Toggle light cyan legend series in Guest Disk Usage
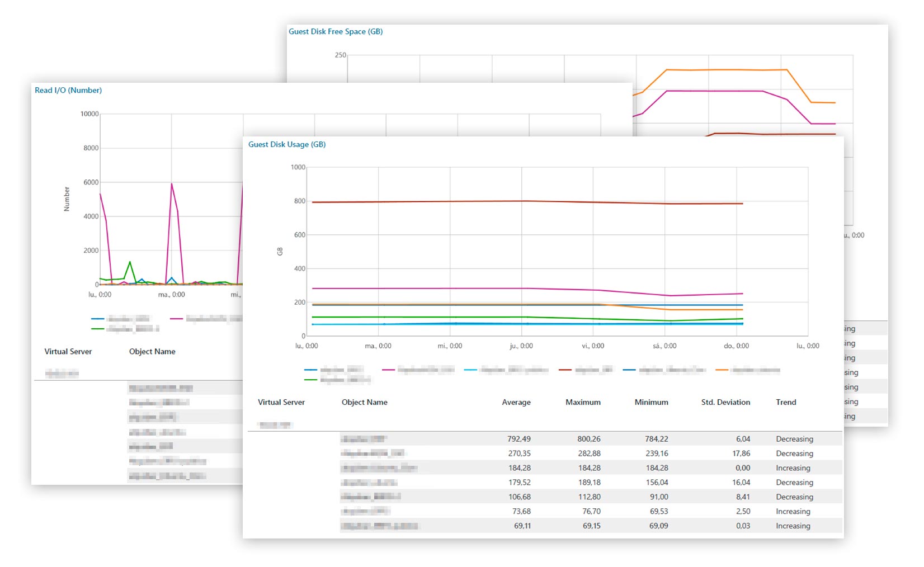Image resolution: width=924 pixels, height=567 pixels. (470, 370)
